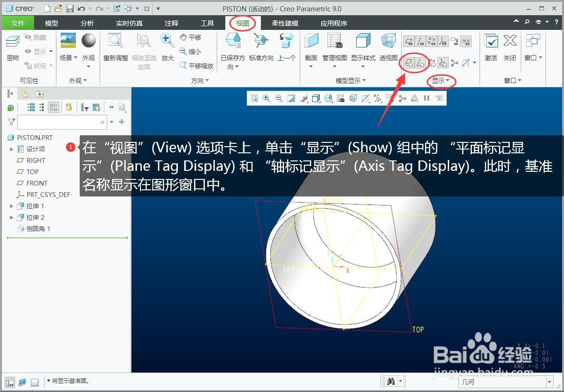This screenshot has height=392, width=564.
Task: Switch to the Live Simulation (实时仿真) tab
Action: [129, 23]
